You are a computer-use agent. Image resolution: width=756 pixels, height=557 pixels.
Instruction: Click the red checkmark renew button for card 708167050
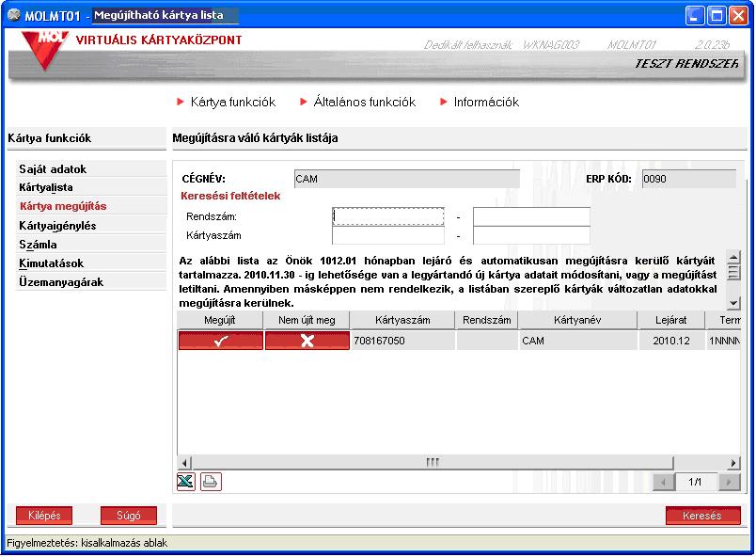tap(221, 341)
